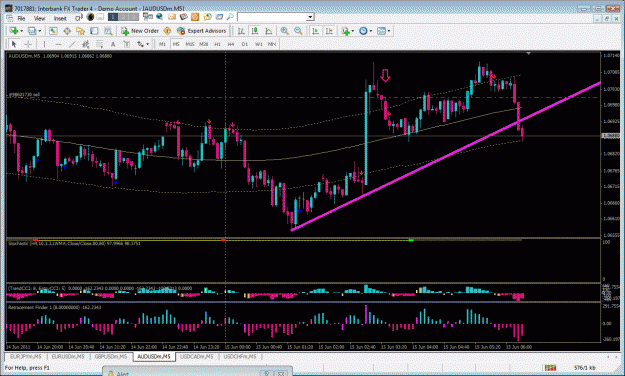Viewport: 625px width, 376px height.
Task: Open the View menu
Action: [x=39, y=18]
